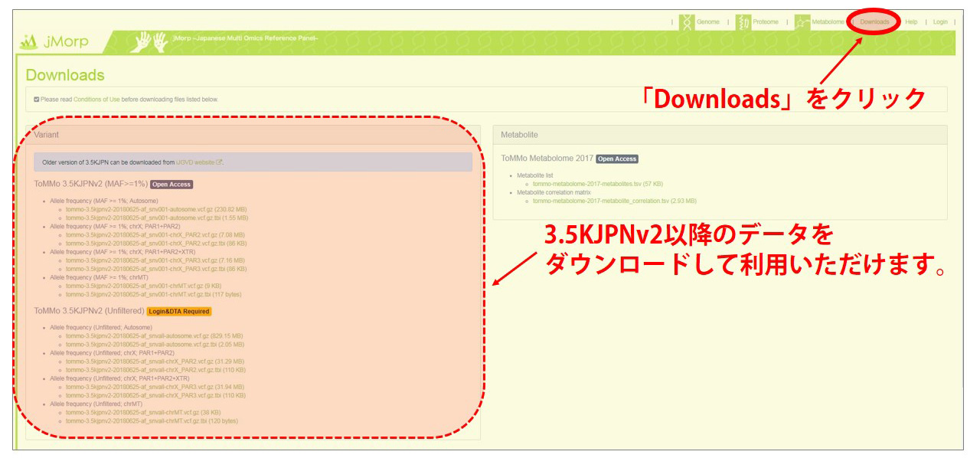The width and height of the screenshot is (980, 458).
Task: Select 'Allele frequency (MAF >= 1%; chrMT)' text
Action: (x=100, y=277)
